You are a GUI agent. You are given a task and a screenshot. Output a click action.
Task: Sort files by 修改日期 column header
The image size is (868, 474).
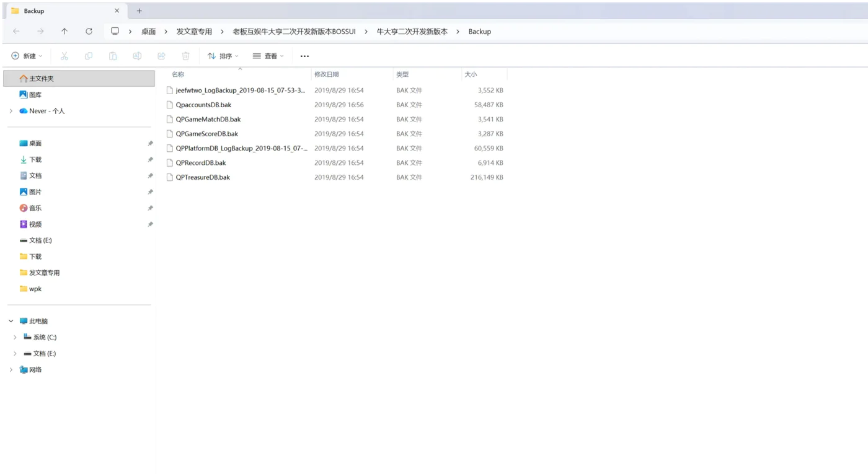pyautogui.click(x=352, y=74)
